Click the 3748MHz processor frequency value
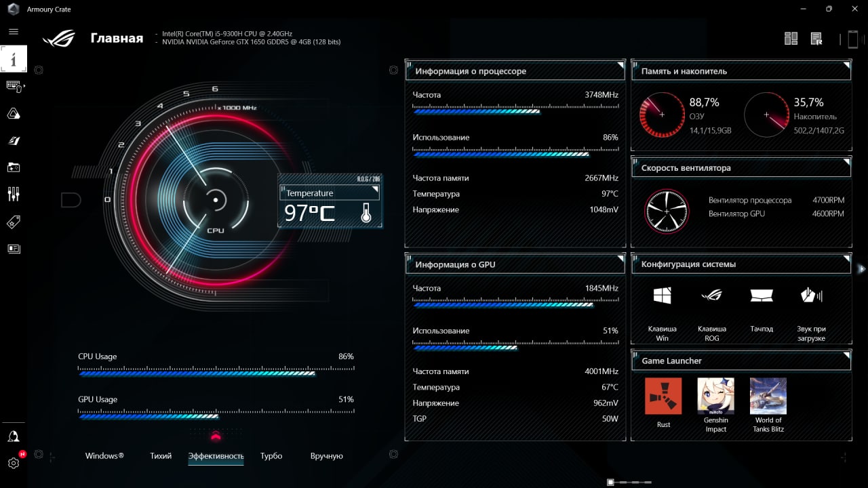 pos(601,95)
